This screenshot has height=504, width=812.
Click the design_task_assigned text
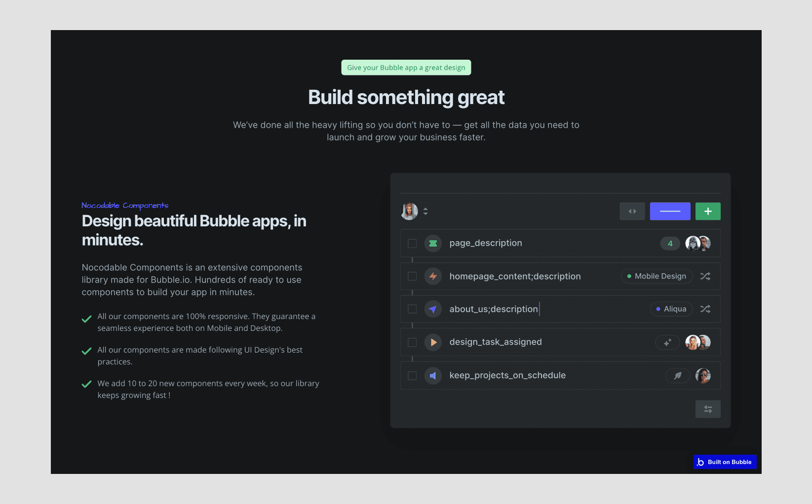(496, 342)
